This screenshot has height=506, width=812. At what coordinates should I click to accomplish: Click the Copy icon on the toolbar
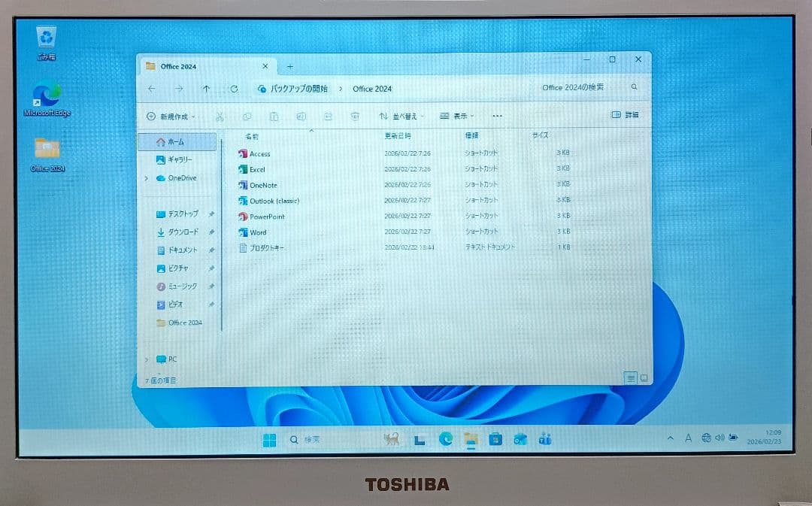[248, 117]
